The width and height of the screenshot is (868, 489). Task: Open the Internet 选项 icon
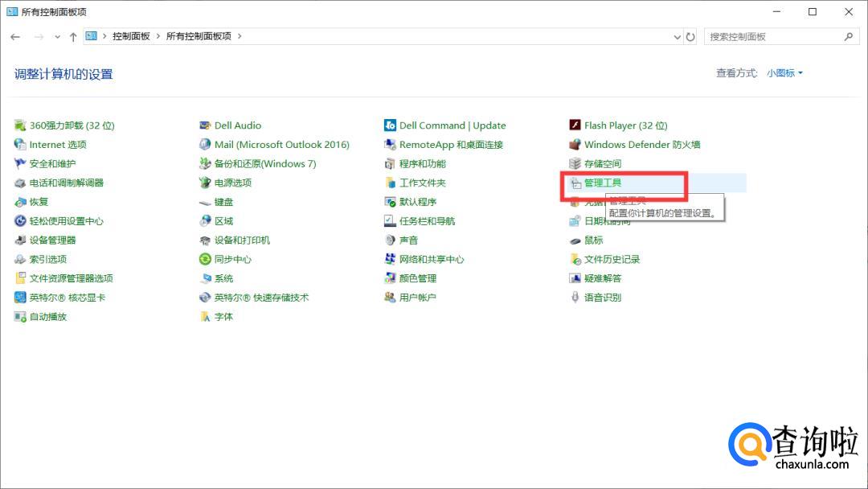pyautogui.click(x=20, y=145)
